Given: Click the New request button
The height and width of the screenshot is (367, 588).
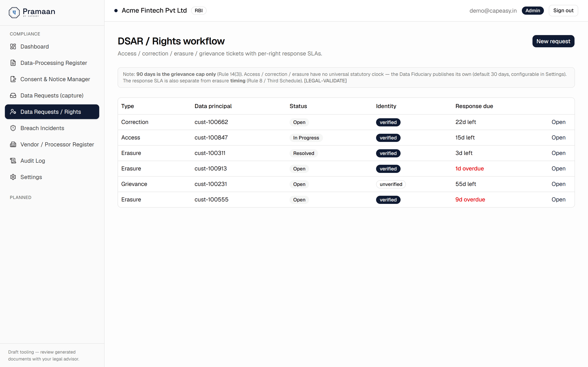Looking at the screenshot, I should click(x=553, y=41).
